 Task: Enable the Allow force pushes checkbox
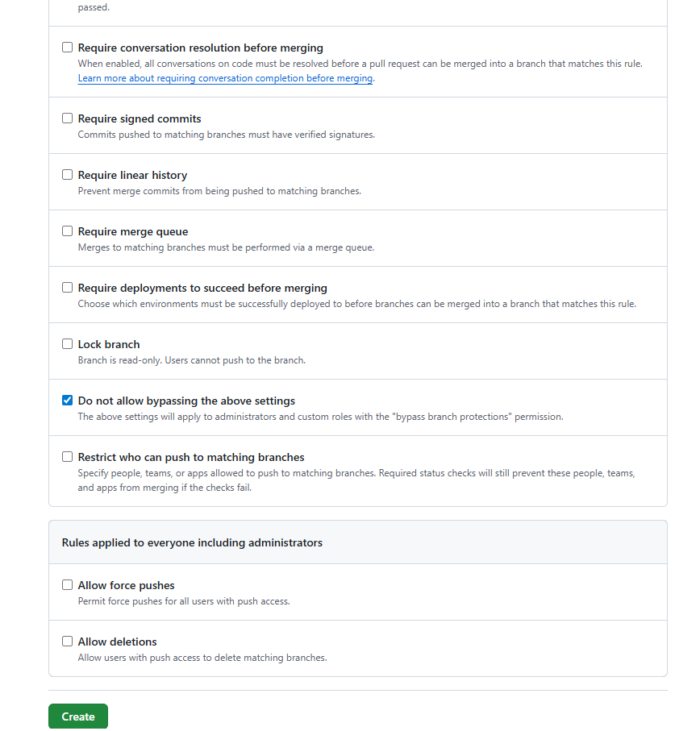(68, 585)
